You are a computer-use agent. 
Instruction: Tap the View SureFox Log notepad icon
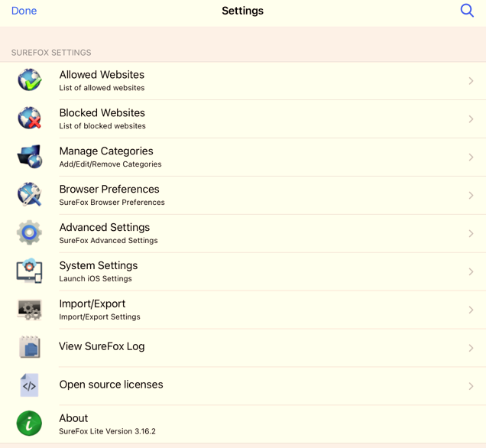(29, 348)
